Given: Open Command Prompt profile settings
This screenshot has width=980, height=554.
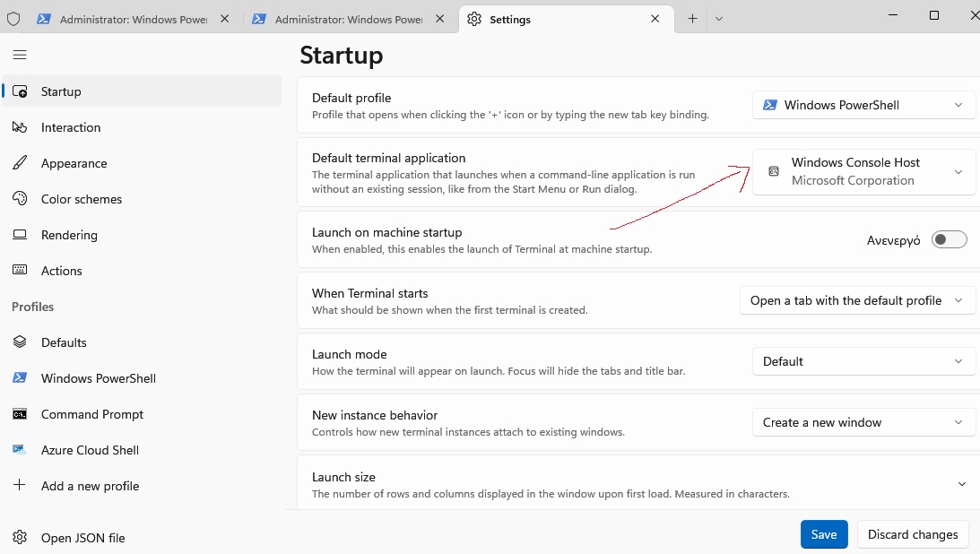Looking at the screenshot, I should [142, 414].
